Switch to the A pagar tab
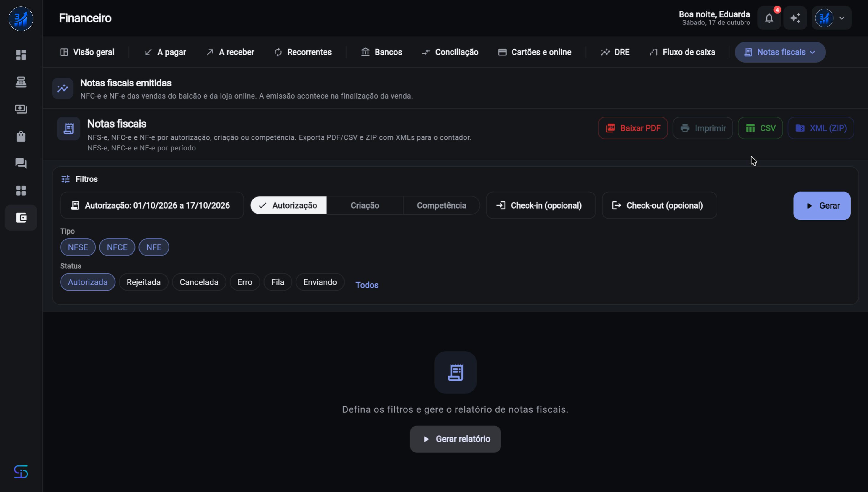868x492 pixels. [165, 52]
